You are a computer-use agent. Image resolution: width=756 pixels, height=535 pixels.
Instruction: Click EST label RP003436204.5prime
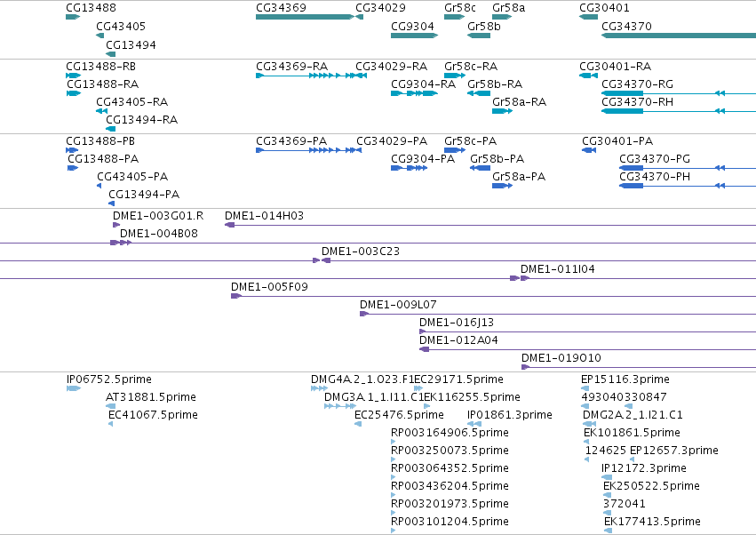tap(450, 487)
